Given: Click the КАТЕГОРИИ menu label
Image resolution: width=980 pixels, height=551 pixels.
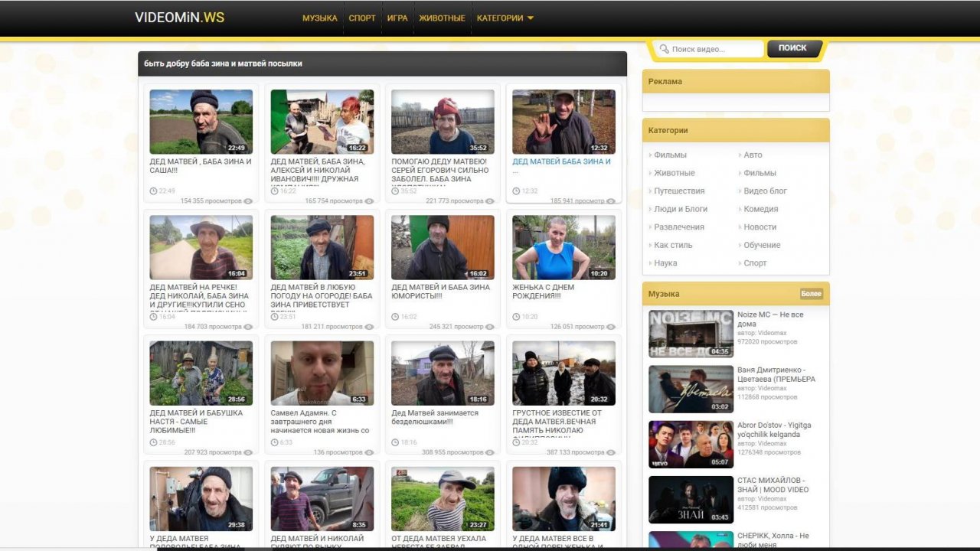Looking at the screenshot, I should [500, 18].
